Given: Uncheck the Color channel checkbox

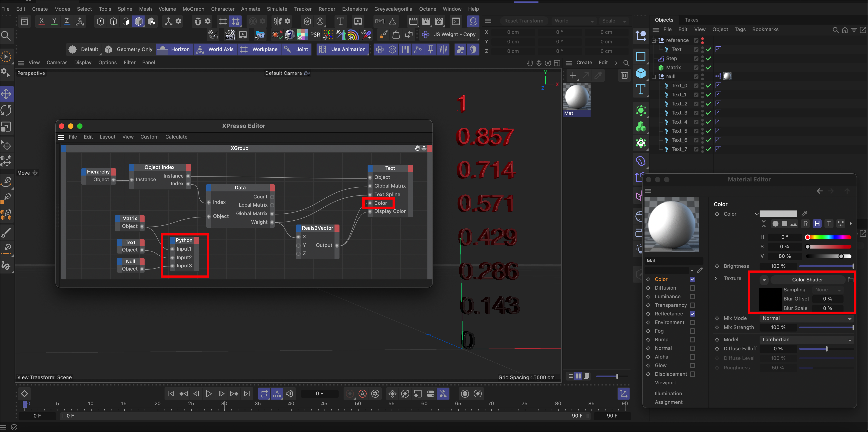Looking at the screenshot, I should click(x=692, y=279).
